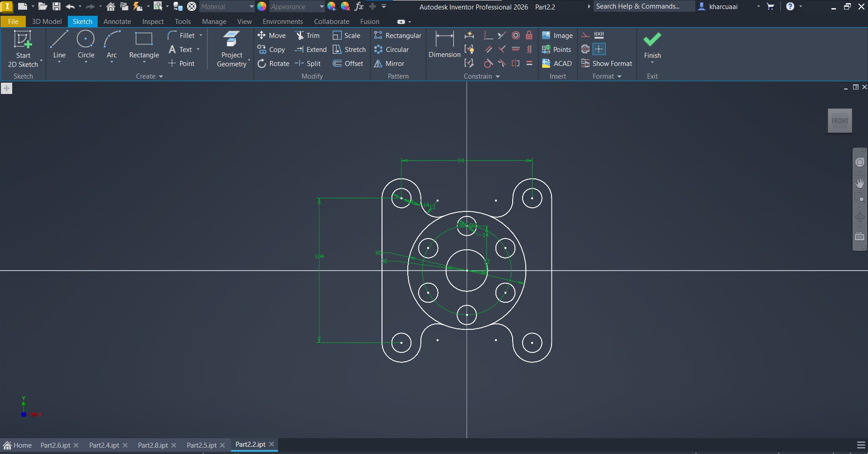This screenshot has height=454, width=868.
Task: Toggle the Center Point format button
Action: (x=599, y=49)
